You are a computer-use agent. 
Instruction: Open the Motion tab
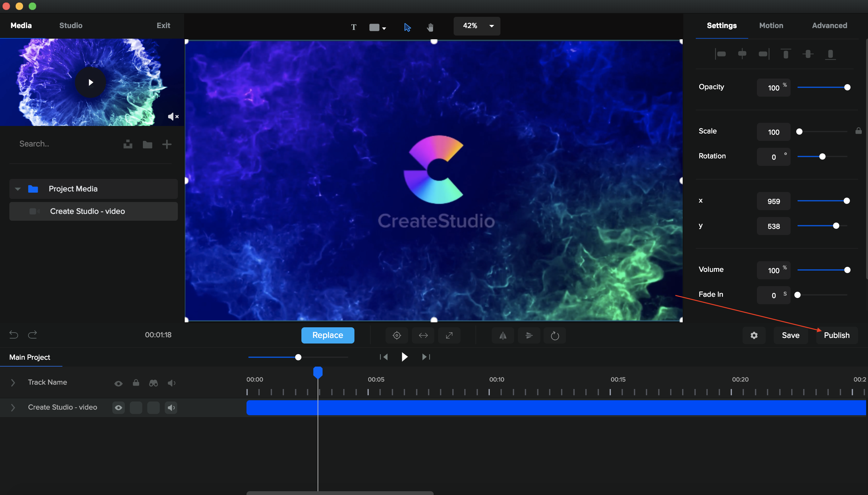pos(771,26)
